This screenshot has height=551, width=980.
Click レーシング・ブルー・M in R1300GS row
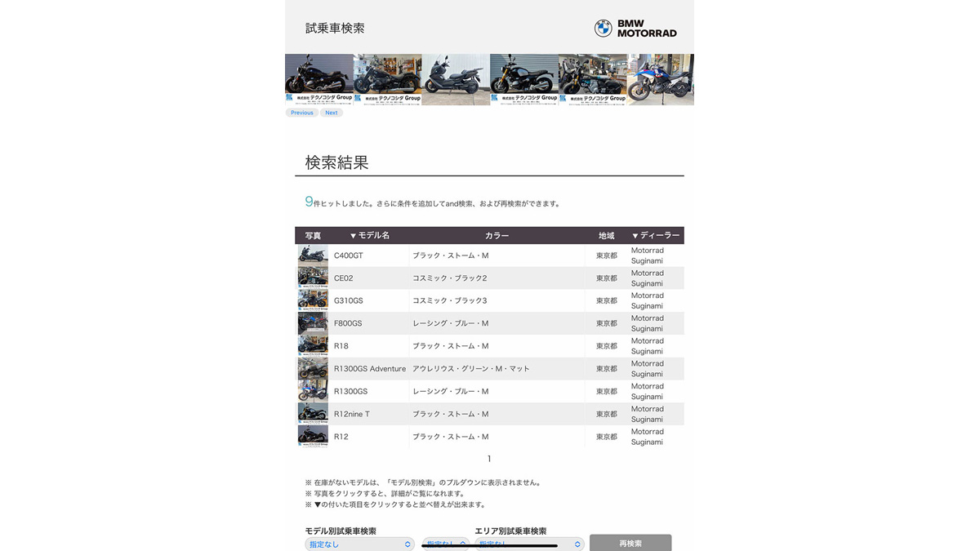click(451, 391)
